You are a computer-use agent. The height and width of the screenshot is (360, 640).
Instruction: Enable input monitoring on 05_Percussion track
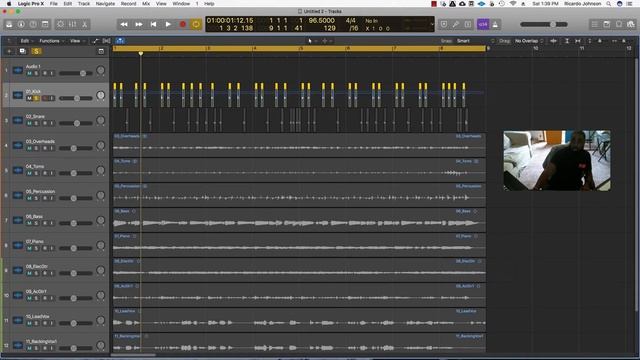[51, 198]
